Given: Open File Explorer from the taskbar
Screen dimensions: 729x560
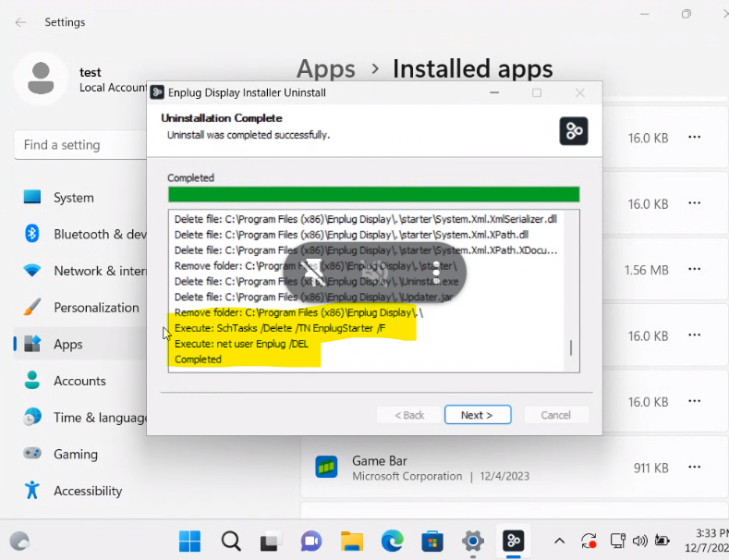Looking at the screenshot, I should click(352, 541).
